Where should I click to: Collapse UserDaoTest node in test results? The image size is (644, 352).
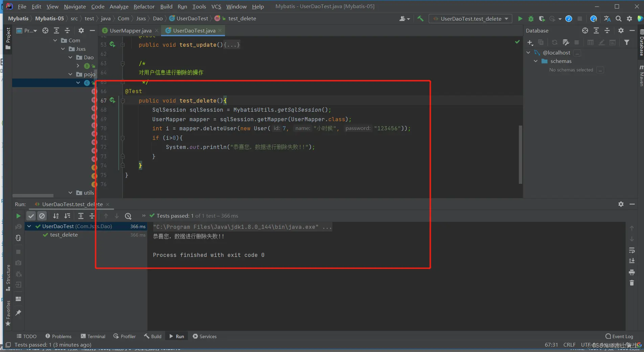click(29, 226)
